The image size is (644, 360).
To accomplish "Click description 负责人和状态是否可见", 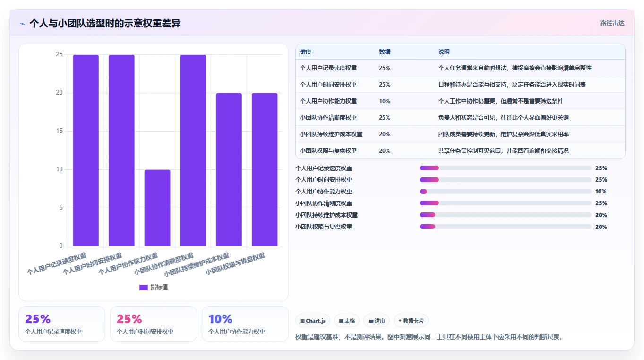I will coord(503,118).
